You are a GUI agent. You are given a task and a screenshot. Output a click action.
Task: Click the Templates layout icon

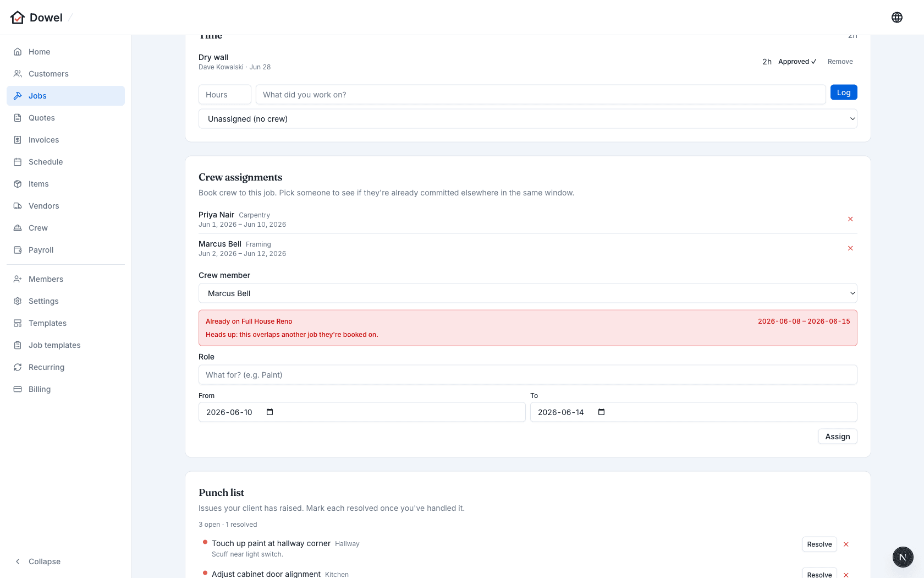click(18, 323)
